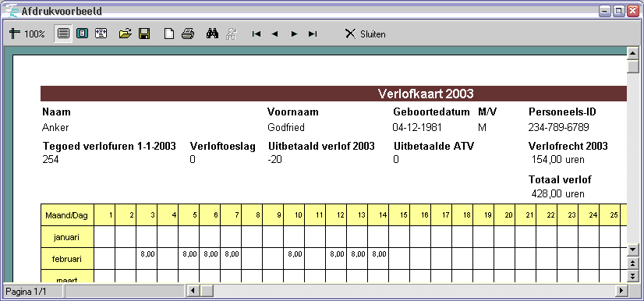644x301 pixels.
Task: Maximize the Afdrukvoorbeeld window
Action: point(618,11)
